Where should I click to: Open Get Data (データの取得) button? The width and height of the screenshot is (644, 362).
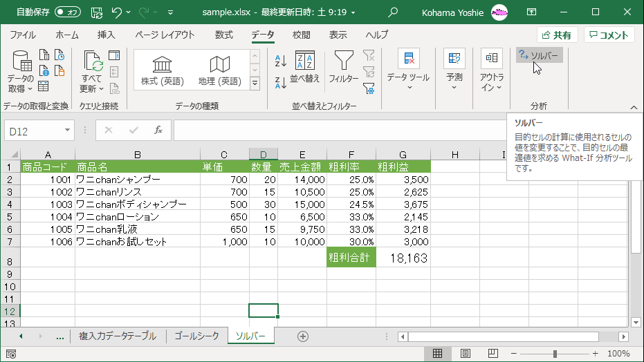tap(21, 72)
